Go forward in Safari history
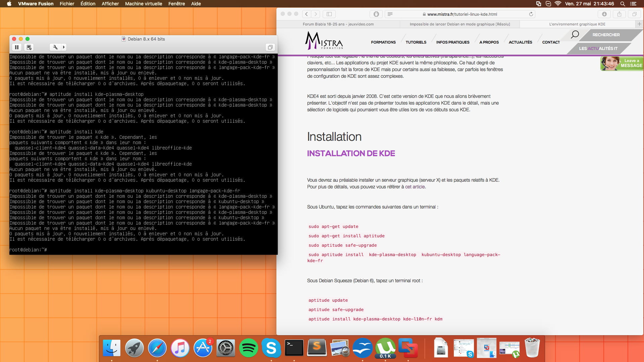 [316, 14]
